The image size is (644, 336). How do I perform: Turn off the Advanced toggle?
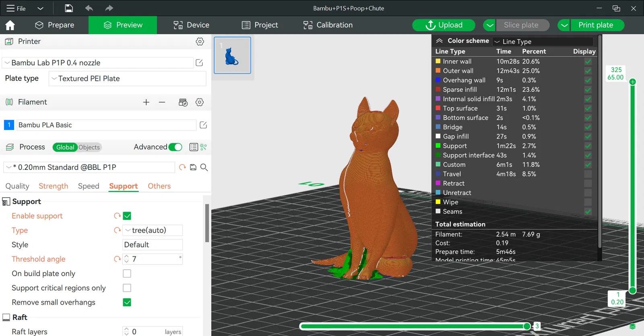[x=175, y=147]
